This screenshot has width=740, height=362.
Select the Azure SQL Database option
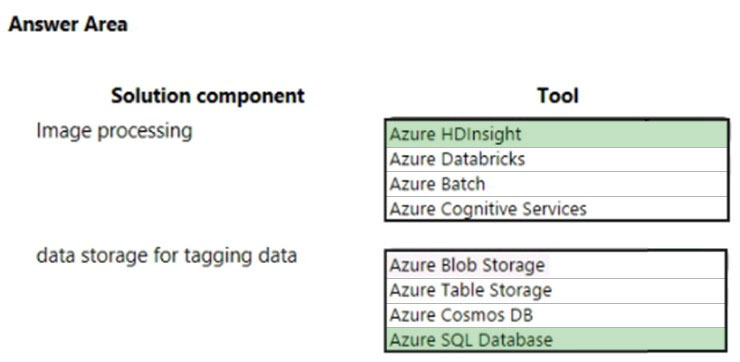click(556, 339)
